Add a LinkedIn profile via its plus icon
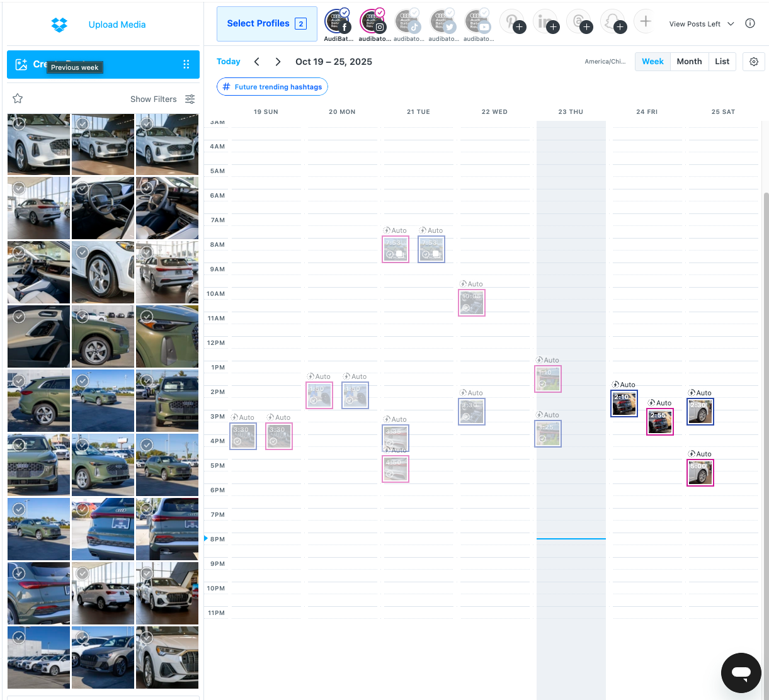This screenshot has height=700, width=769. 553,27
